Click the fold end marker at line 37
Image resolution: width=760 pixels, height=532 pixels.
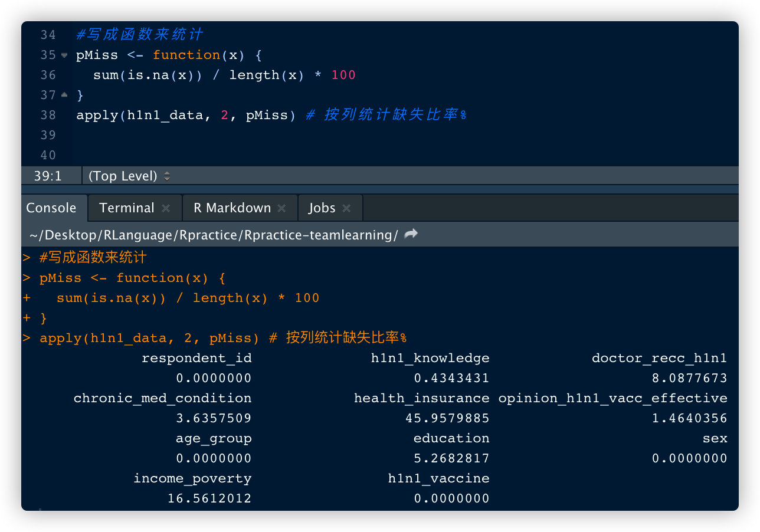point(64,95)
